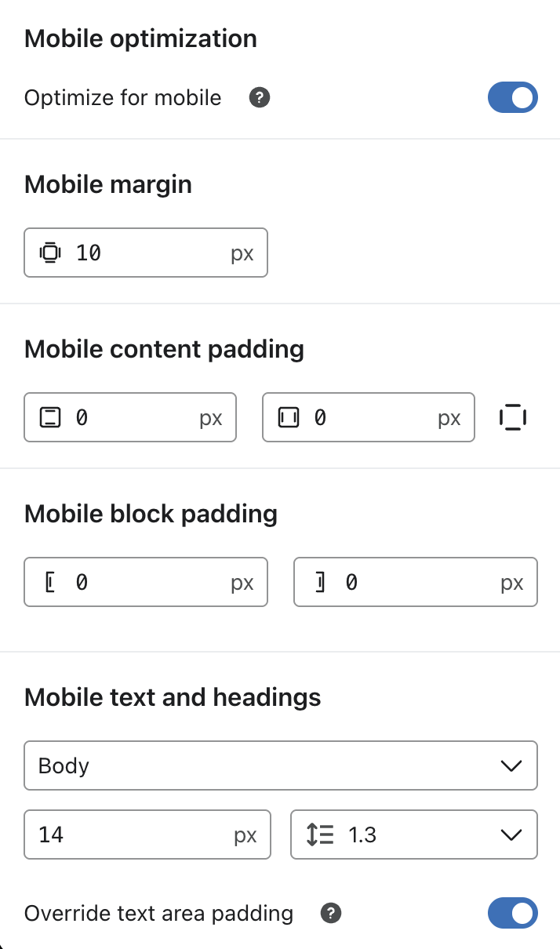Viewport: 560px width, 949px height.
Task: Disable the Optimize for mobile toggle
Action: [x=513, y=97]
